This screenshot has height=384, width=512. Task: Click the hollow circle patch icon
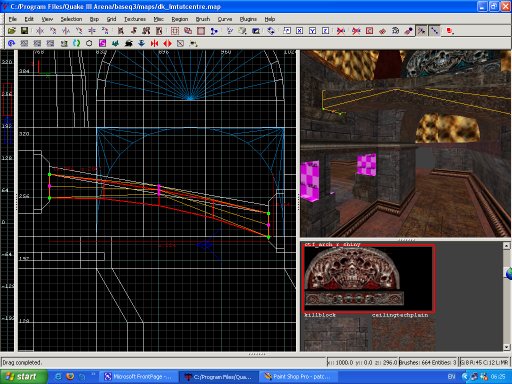click(x=89, y=43)
